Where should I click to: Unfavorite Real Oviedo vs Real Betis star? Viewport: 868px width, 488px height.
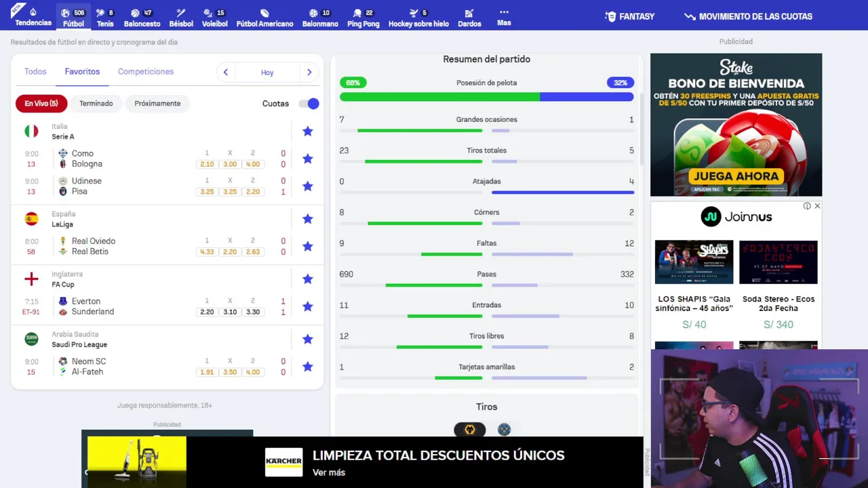[307, 246]
